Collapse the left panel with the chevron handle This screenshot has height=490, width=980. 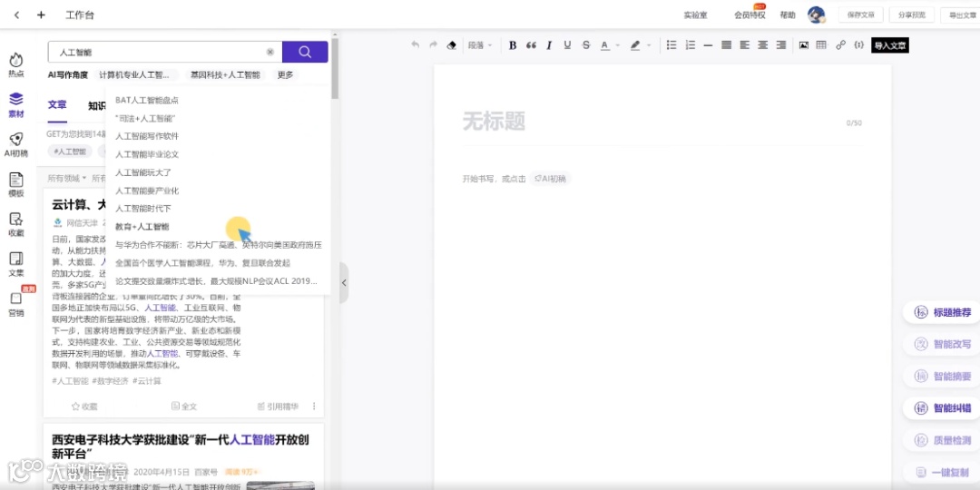(344, 282)
